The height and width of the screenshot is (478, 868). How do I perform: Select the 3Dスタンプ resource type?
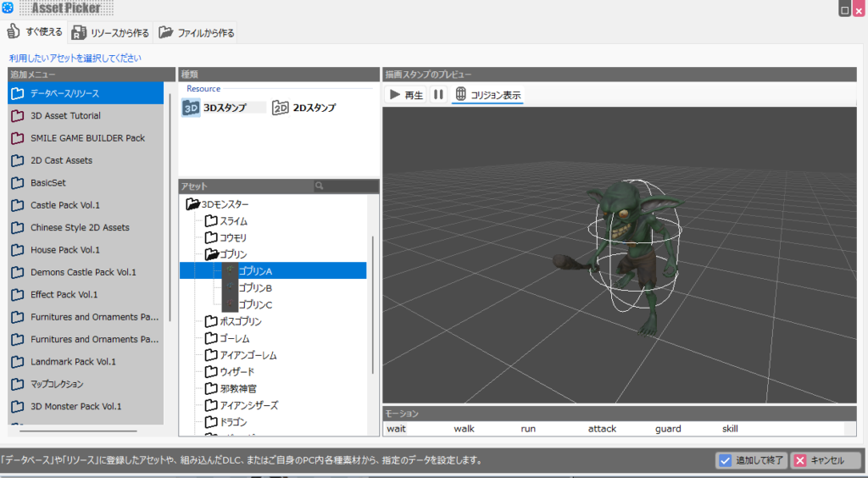pos(223,108)
